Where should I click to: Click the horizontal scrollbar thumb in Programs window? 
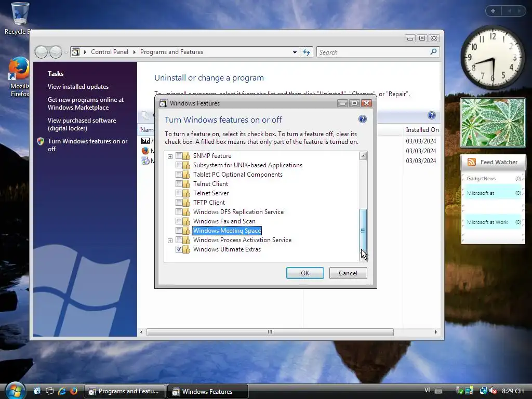(x=270, y=332)
